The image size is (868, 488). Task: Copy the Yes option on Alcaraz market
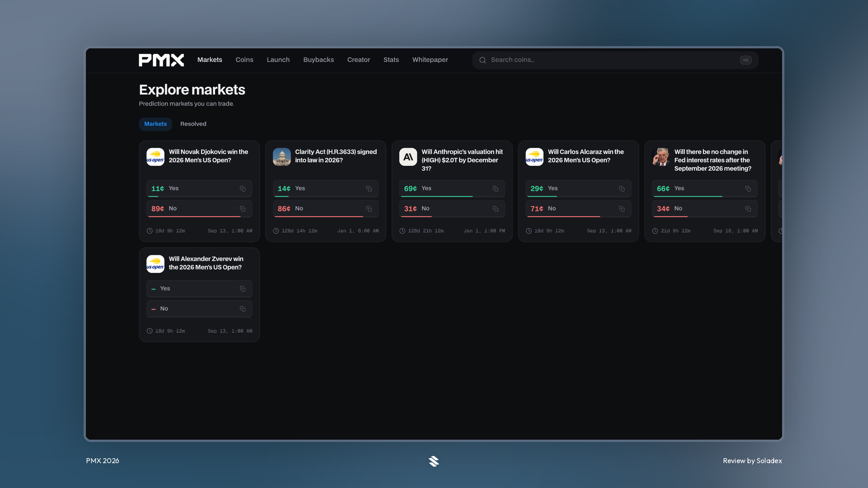point(622,189)
